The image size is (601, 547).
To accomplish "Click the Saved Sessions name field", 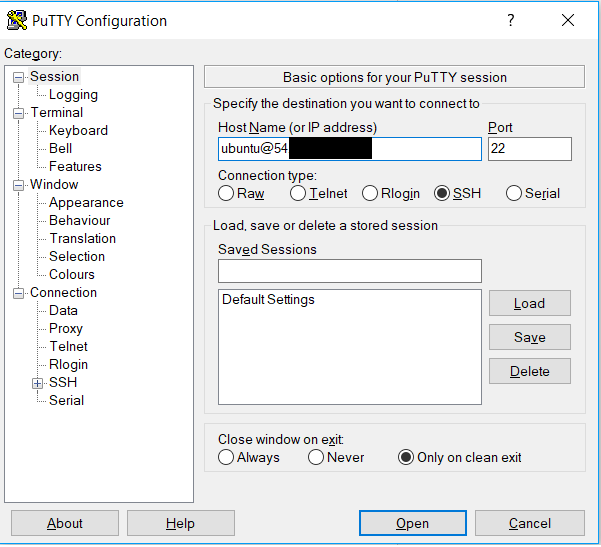I will click(x=350, y=271).
